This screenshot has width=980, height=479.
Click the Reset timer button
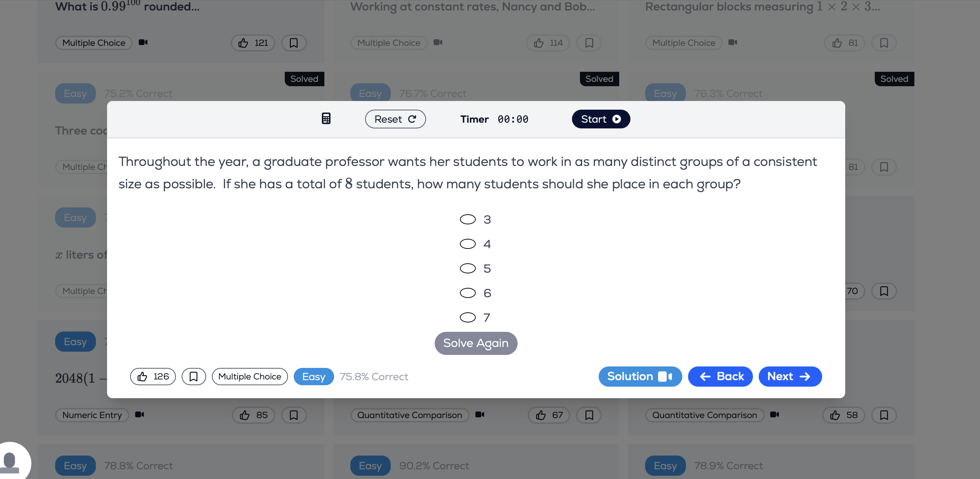point(395,119)
